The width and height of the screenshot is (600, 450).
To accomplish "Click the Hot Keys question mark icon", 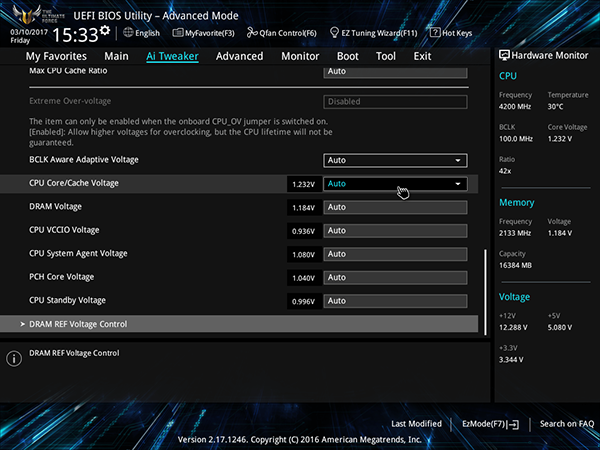I will pyautogui.click(x=435, y=33).
